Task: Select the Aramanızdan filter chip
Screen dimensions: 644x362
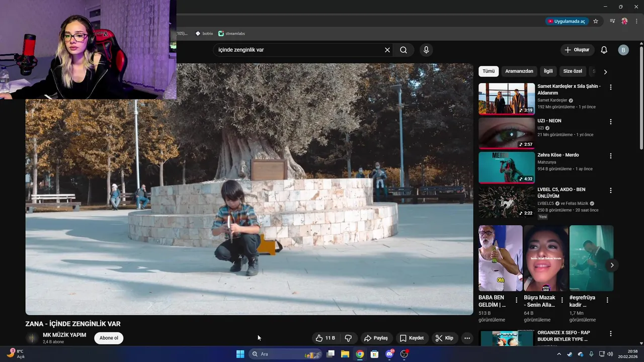Action: click(x=519, y=71)
